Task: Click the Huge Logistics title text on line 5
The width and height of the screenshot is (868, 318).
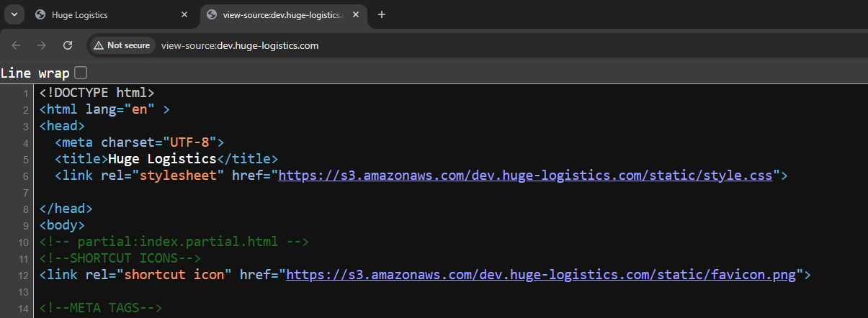Action: point(162,159)
